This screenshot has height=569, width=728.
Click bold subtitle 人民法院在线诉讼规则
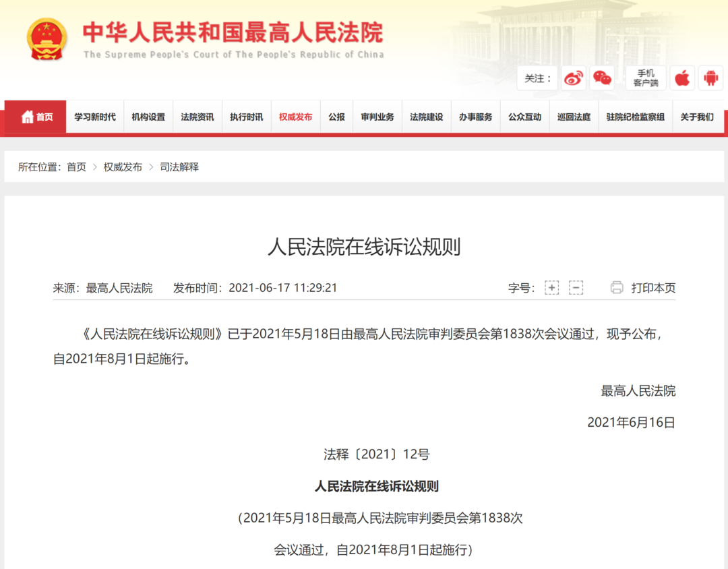click(x=377, y=486)
